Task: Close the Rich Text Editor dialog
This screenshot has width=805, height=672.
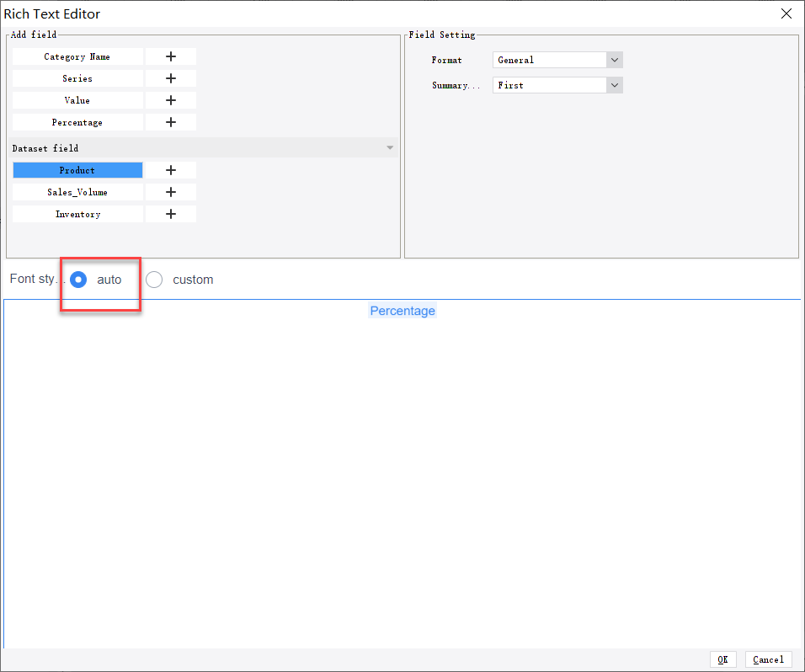Action: point(786,13)
